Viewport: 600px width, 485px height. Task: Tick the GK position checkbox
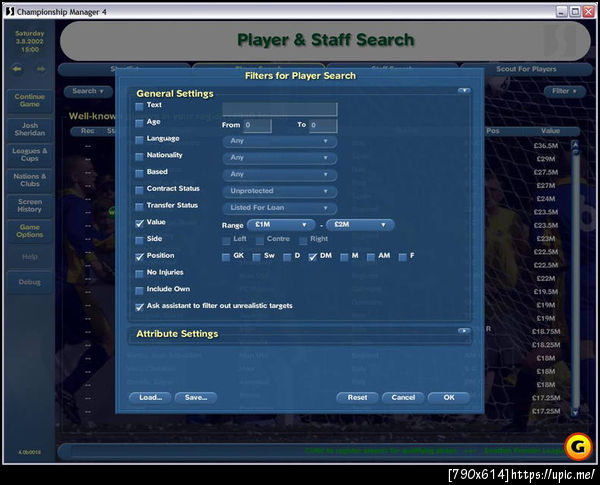(x=226, y=257)
